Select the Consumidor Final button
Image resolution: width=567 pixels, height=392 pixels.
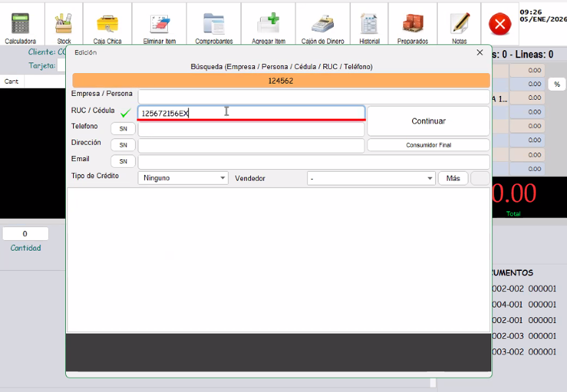pyautogui.click(x=428, y=145)
